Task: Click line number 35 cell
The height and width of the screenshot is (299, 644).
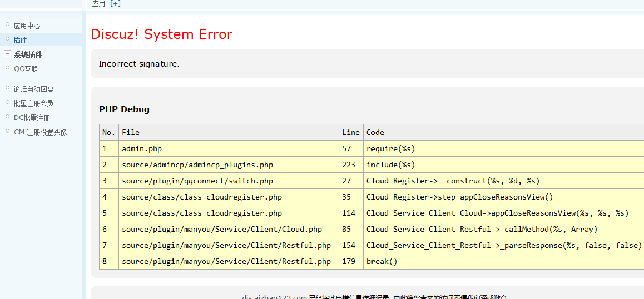Action: pos(351,197)
